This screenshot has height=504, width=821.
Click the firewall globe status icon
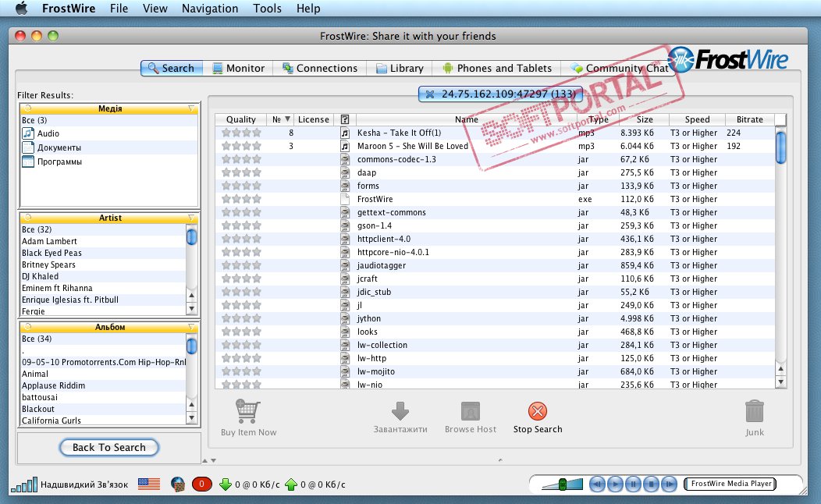178,484
